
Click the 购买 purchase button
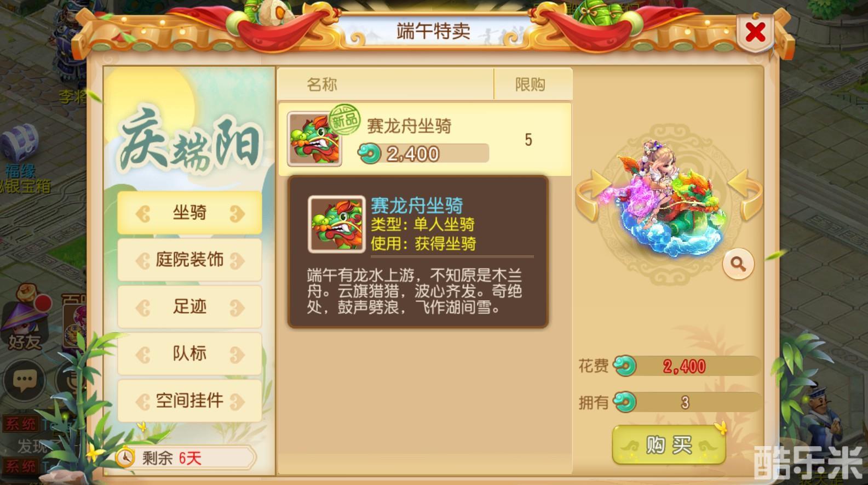click(x=669, y=444)
